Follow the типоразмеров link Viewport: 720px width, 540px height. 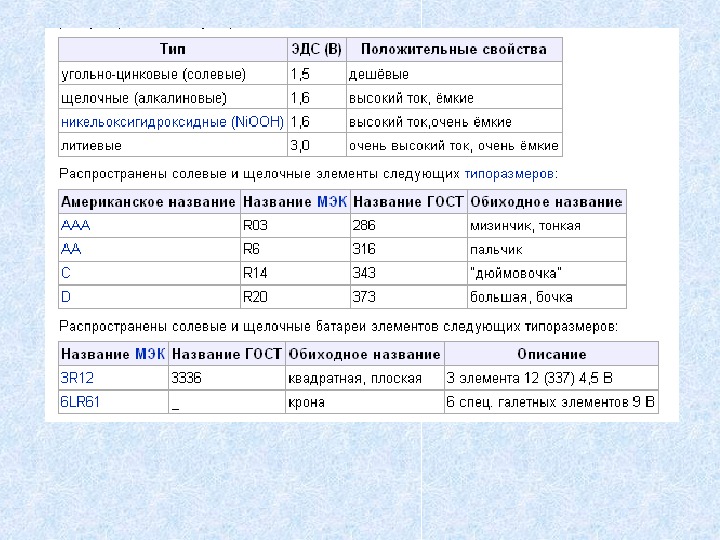509,174
